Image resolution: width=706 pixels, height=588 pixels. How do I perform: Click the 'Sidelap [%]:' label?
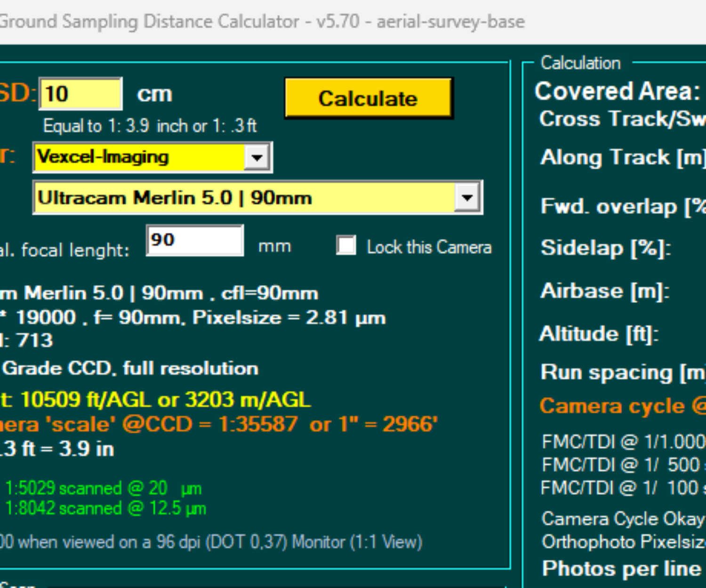[606, 247]
